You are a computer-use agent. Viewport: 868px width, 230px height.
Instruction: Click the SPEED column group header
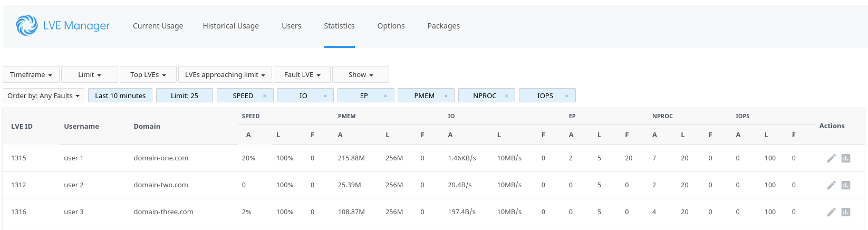[250, 116]
